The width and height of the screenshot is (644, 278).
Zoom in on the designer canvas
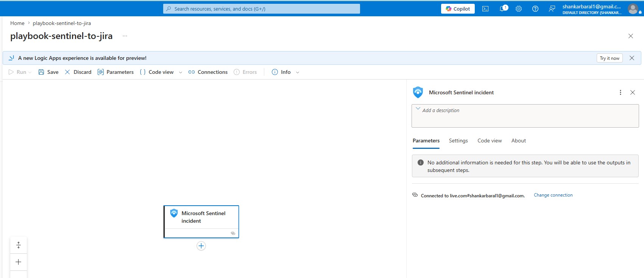click(19, 262)
